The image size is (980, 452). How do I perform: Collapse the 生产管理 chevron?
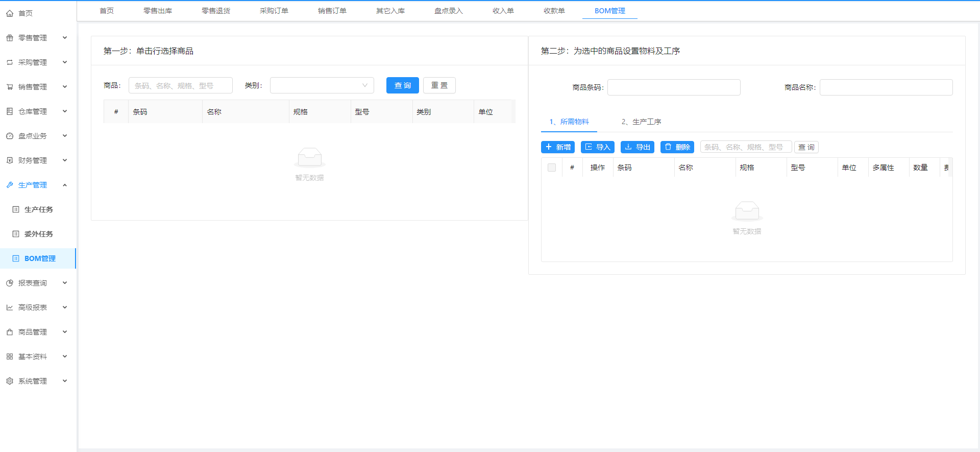[x=65, y=185]
